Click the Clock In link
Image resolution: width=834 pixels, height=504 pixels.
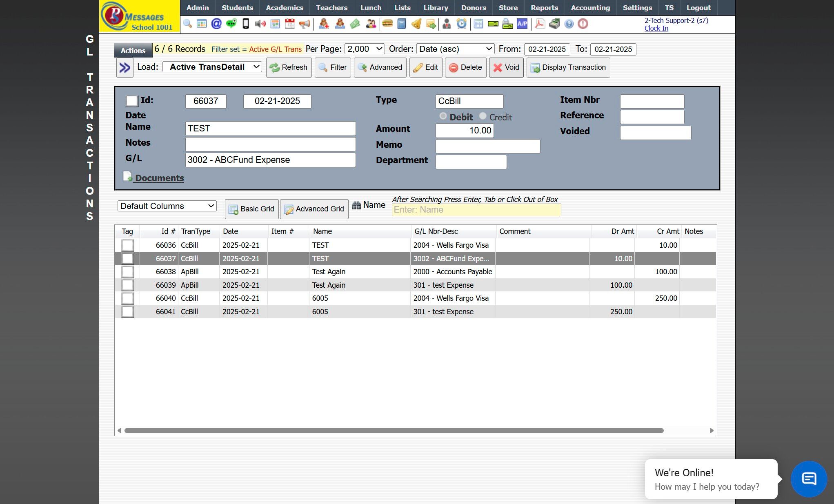[656, 28]
